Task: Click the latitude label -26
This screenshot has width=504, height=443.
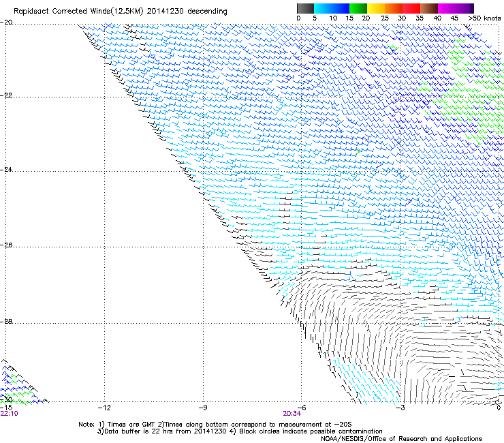Action: click(6, 245)
